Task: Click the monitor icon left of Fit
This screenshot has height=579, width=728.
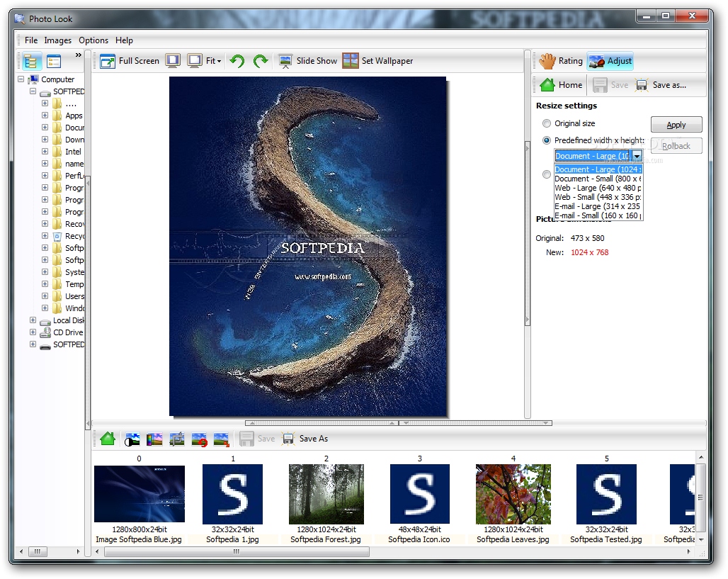Action: pyautogui.click(x=195, y=61)
